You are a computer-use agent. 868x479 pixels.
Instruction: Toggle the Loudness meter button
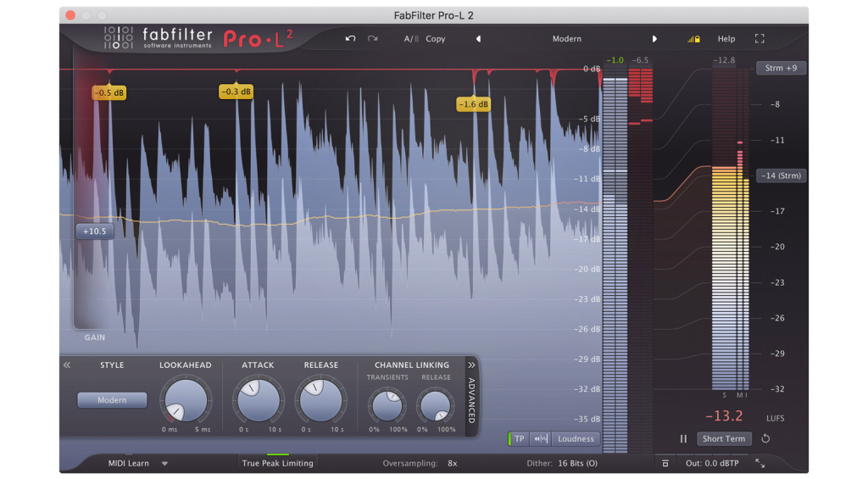click(576, 438)
